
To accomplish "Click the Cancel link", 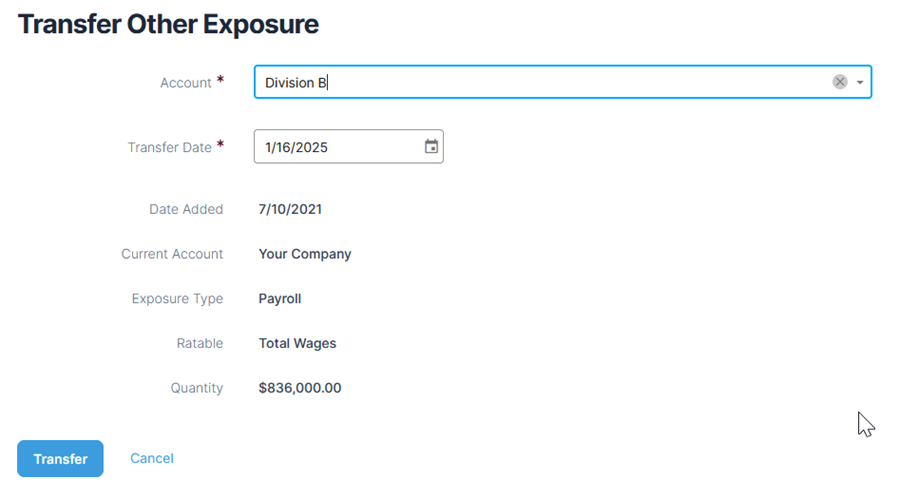I will pyautogui.click(x=152, y=458).
